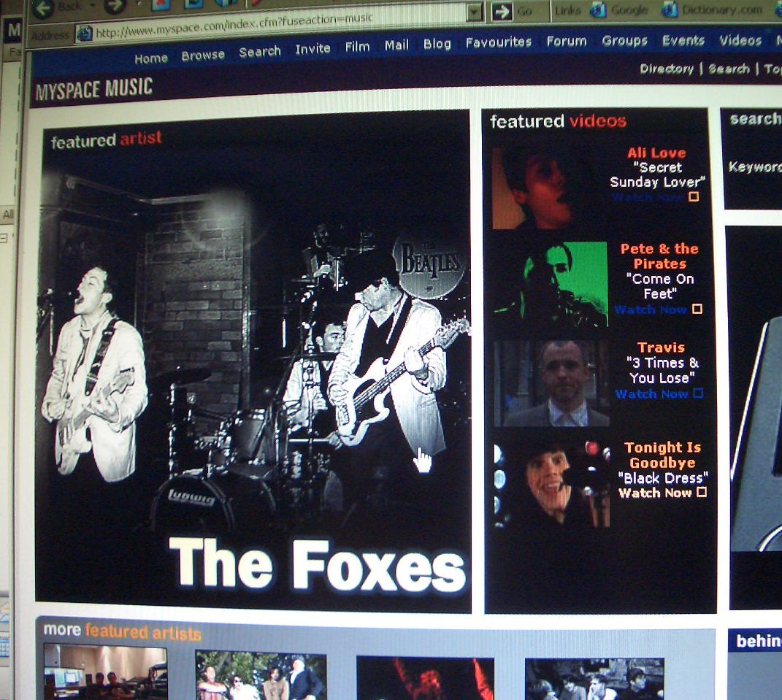This screenshot has width=782, height=700.
Task: Open the address bar history dropdown
Action: coord(475,12)
